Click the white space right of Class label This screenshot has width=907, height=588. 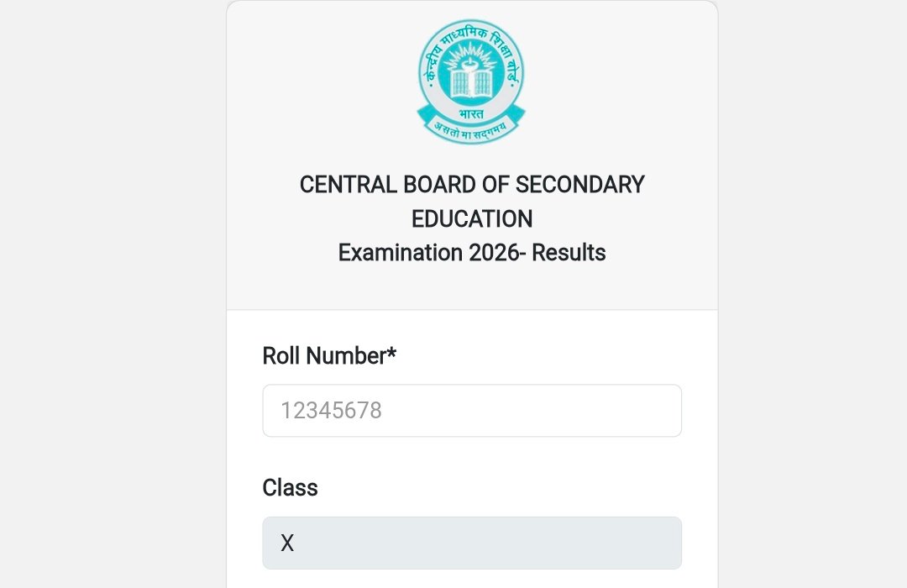tap(504, 488)
